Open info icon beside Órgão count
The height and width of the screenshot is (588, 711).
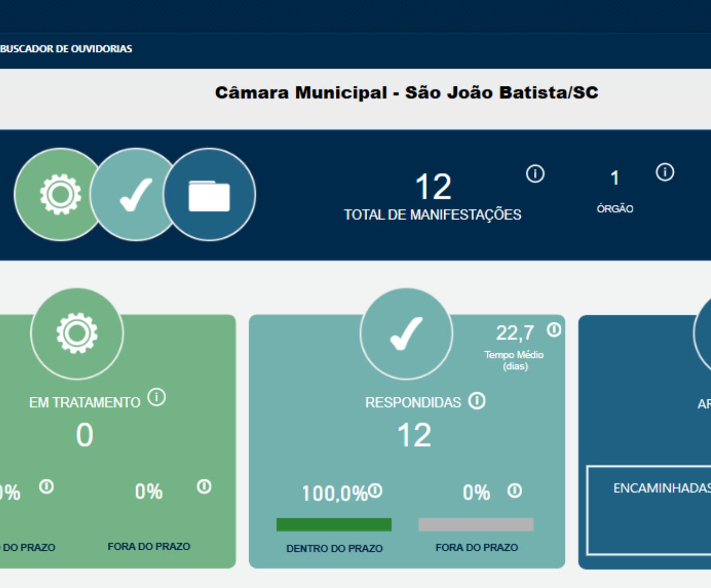tap(665, 172)
